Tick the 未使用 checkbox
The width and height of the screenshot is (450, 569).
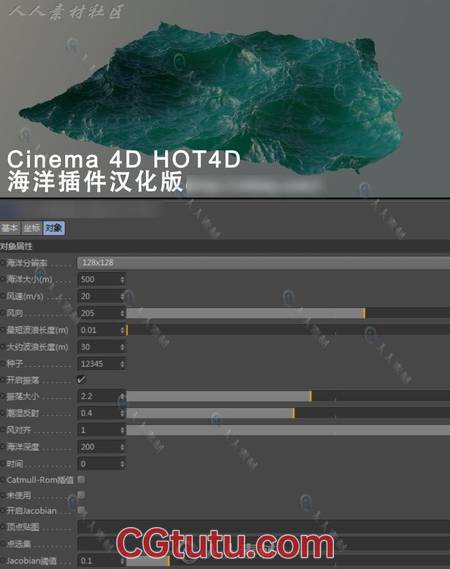pyautogui.click(x=81, y=495)
